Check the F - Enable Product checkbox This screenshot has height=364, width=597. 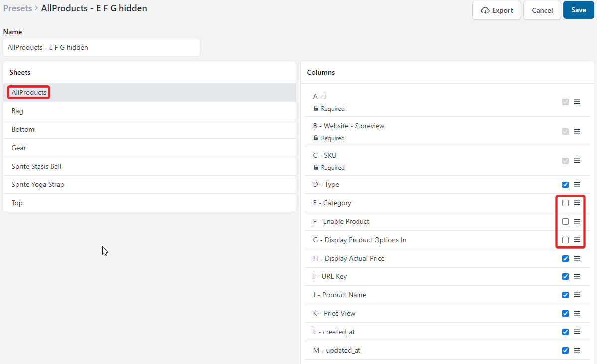(566, 221)
